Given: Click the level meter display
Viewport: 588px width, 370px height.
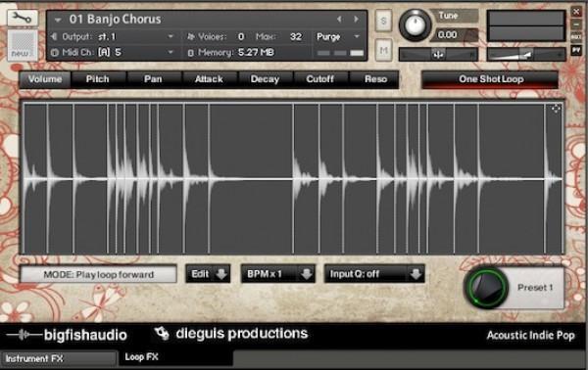Looking at the screenshot, I should tap(526, 25).
